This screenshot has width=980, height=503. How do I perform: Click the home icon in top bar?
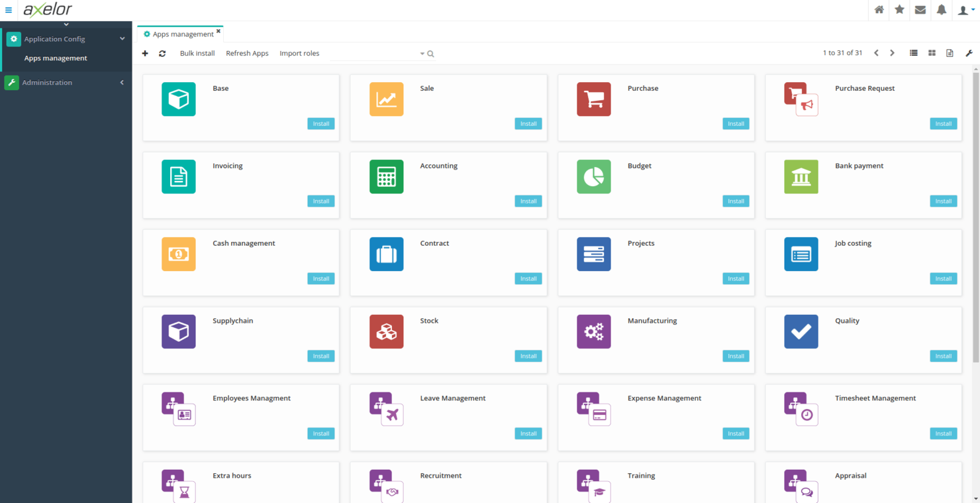click(x=879, y=10)
